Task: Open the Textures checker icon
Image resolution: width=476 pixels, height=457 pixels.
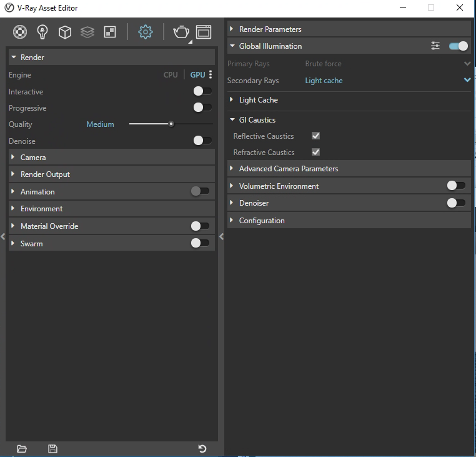Action: point(110,32)
